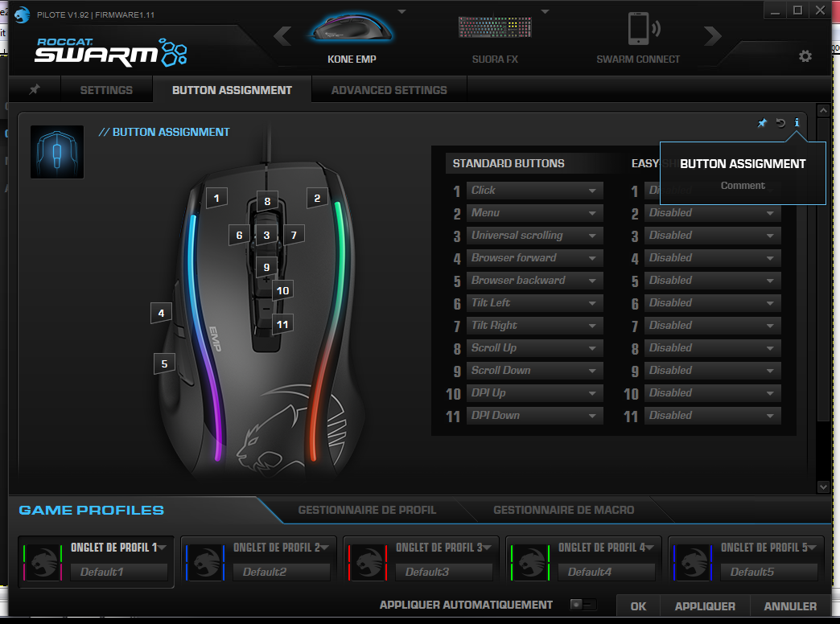Expand the Onglet de Profil 1 dropdown arrow
840x624 pixels.
[x=163, y=548]
